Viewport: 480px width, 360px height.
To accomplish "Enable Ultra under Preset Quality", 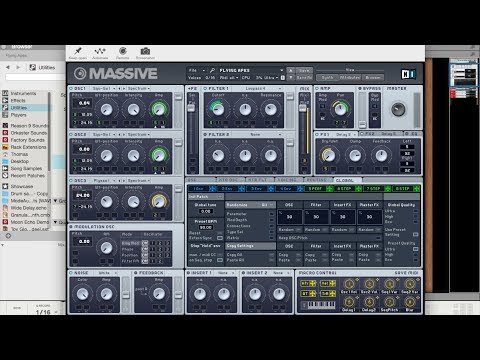I will [416, 249].
